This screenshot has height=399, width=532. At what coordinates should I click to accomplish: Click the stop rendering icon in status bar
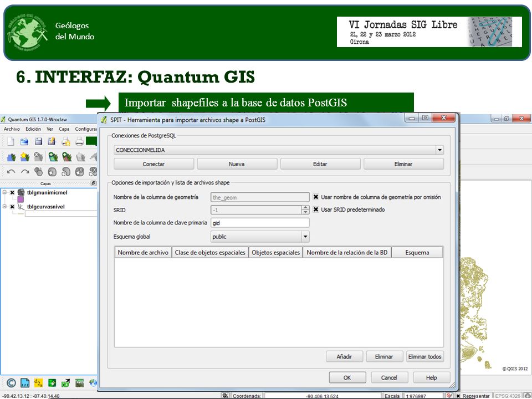(449, 396)
